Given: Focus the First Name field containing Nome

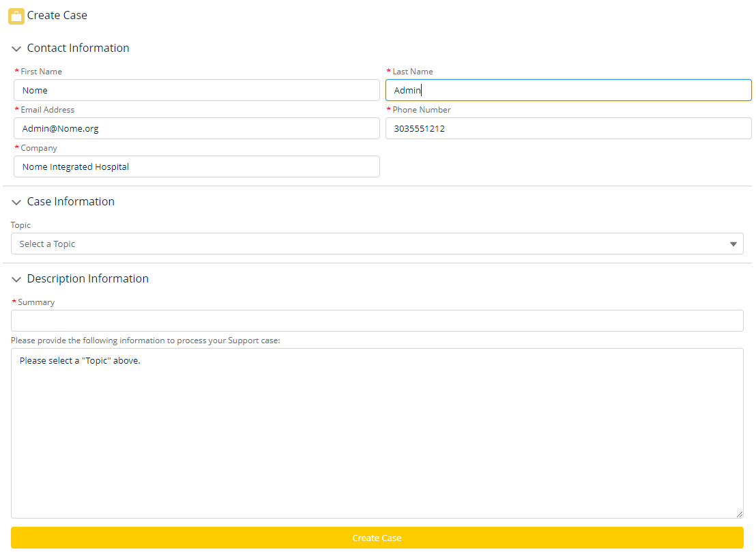Looking at the screenshot, I should click(197, 90).
